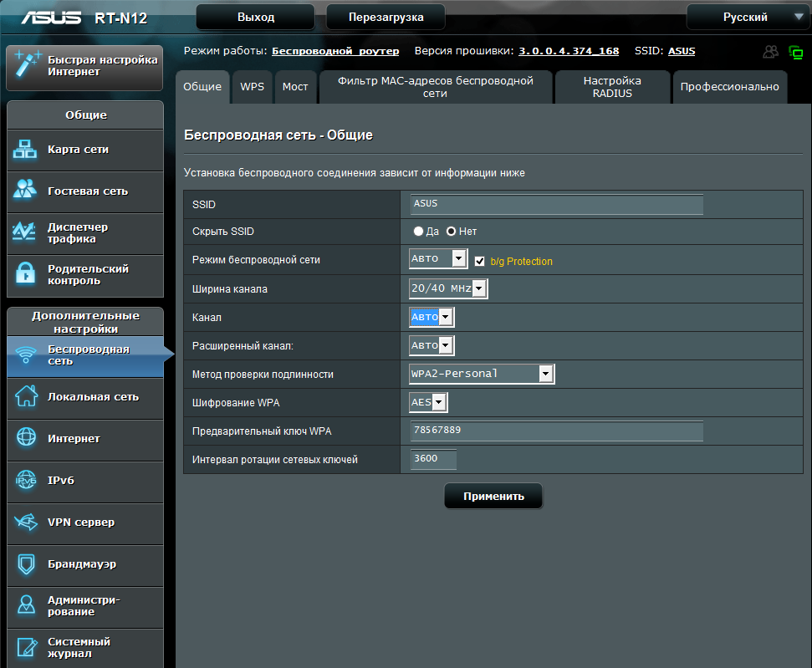Open the Администрирование menu item

[x=85, y=608]
